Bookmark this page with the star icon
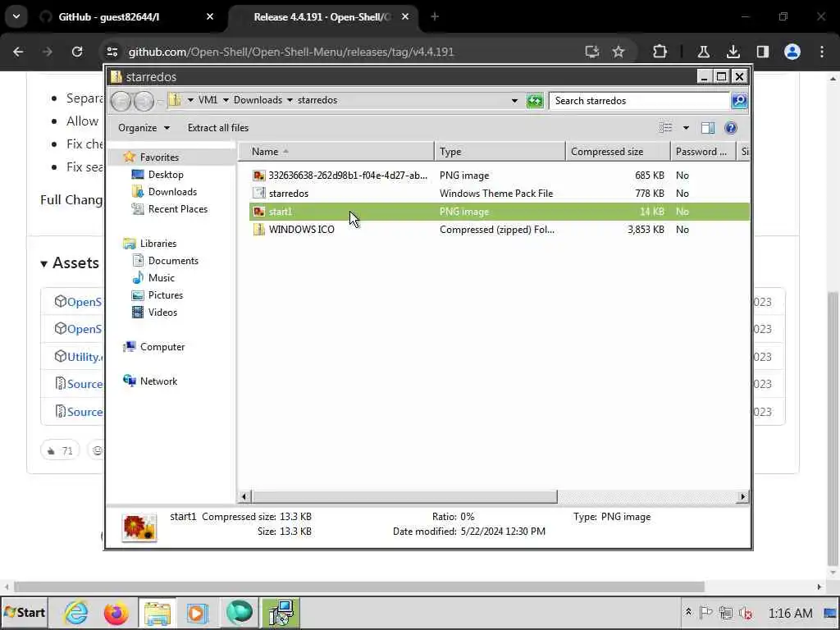 (619, 52)
